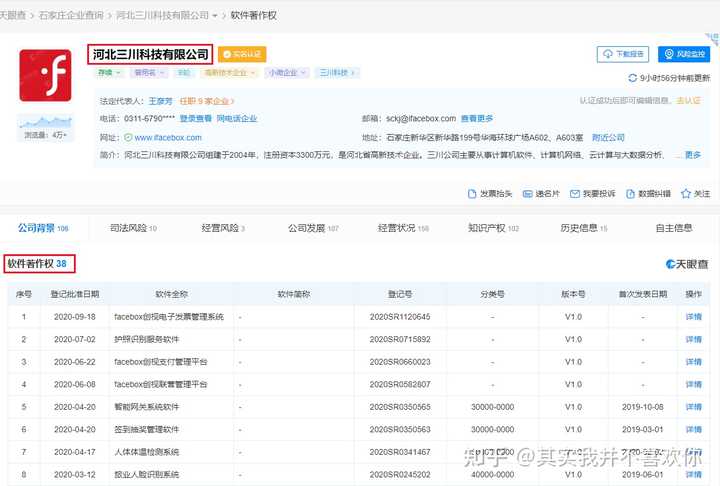Click the 同电话企业 link

(236, 119)
